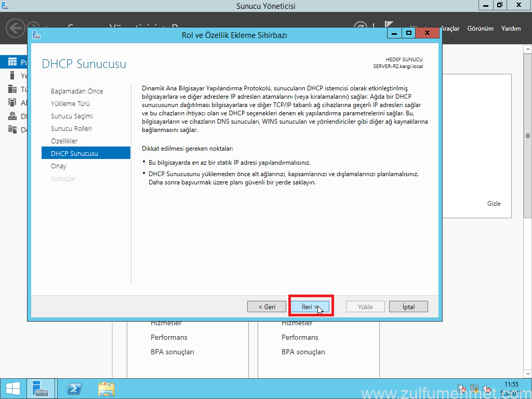Image resolution: width=532 pixels, height=399 pixels.
Task: Click the taskbar clock showing 11:55
Action: point(511,388)
